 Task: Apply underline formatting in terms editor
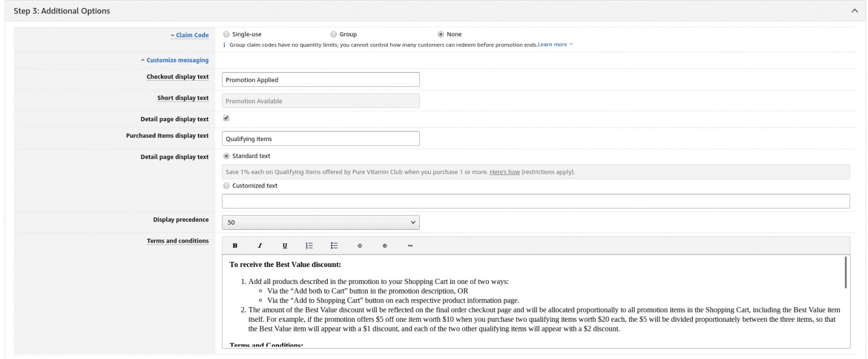(x=284, y=245)
